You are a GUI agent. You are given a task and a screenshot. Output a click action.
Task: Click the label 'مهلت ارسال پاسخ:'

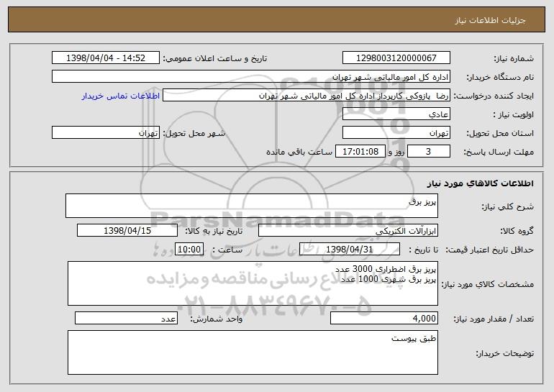499,152
